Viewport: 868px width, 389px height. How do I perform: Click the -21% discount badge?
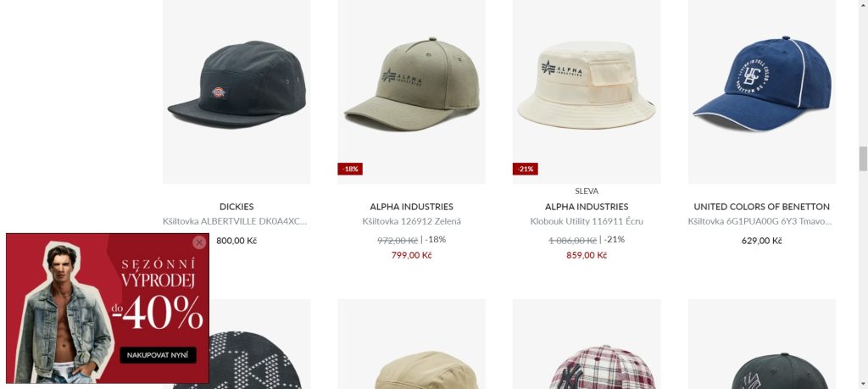526,169
